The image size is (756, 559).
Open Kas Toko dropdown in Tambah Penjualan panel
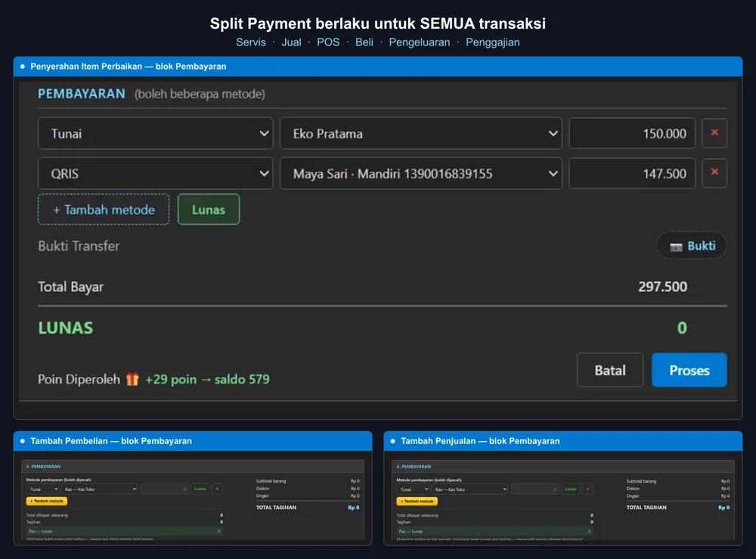point(470,489)
